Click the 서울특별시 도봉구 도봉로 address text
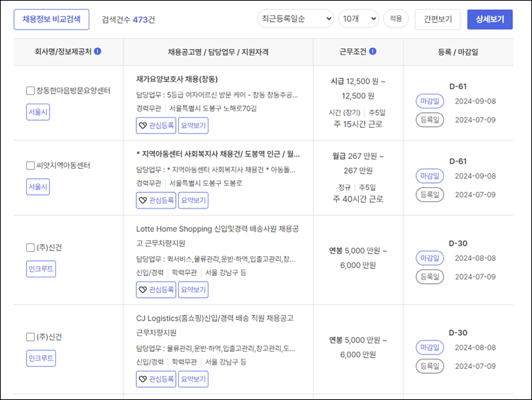 (x=206, y=183)
